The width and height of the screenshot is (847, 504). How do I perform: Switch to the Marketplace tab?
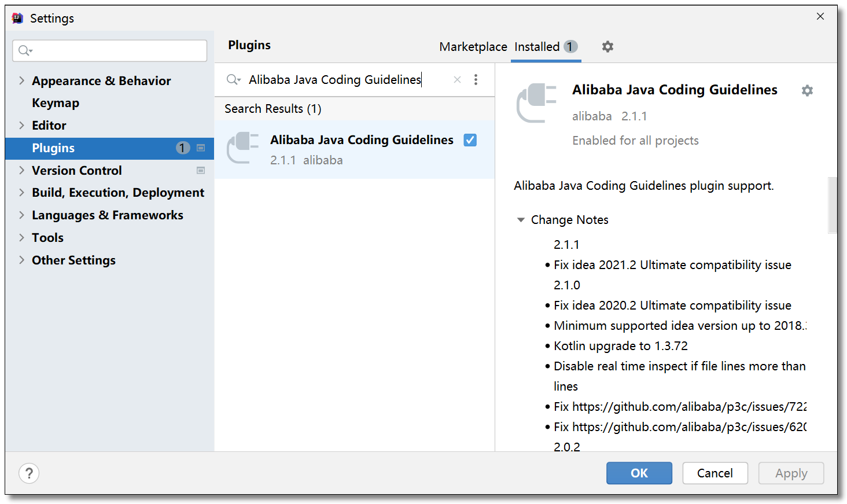pyautogui.click(x=473, y=47)
